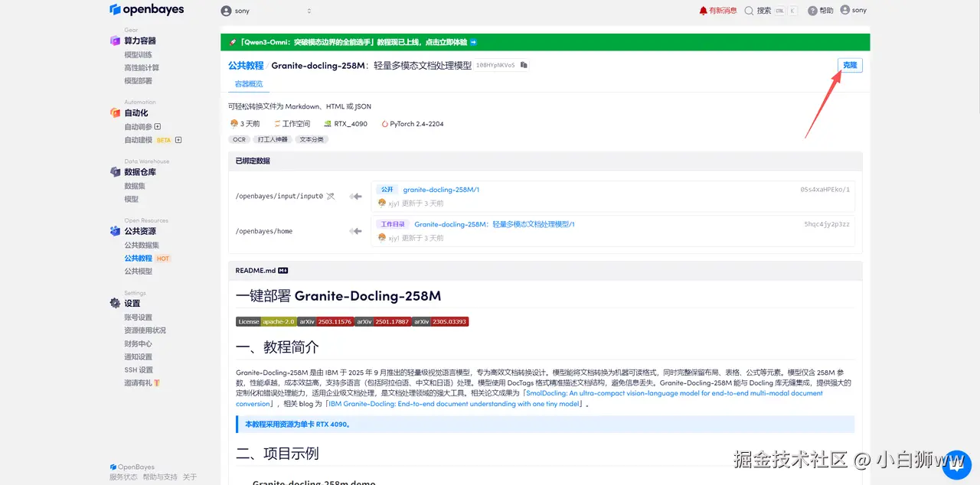Click the 数据仓库 section icon
This screenshot has width=980, height=485.
115,172
